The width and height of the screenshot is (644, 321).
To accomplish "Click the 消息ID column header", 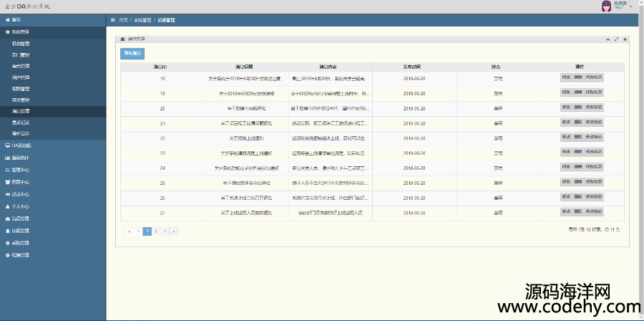I will click(162, 67).
